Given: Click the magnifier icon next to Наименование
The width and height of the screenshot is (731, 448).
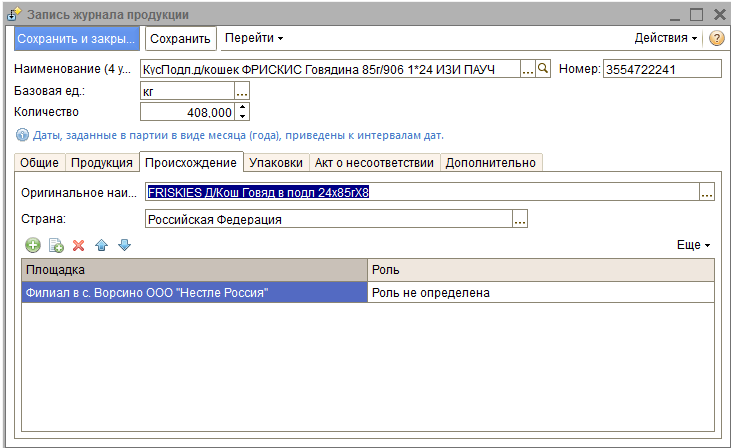Looking at the screenshot, I should point(543,69).
